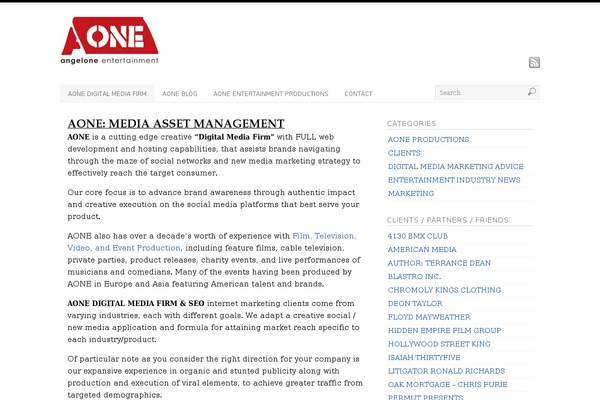
Task: Open the Contact menu item
Action: pyautogui.click(x=358, y=94)
